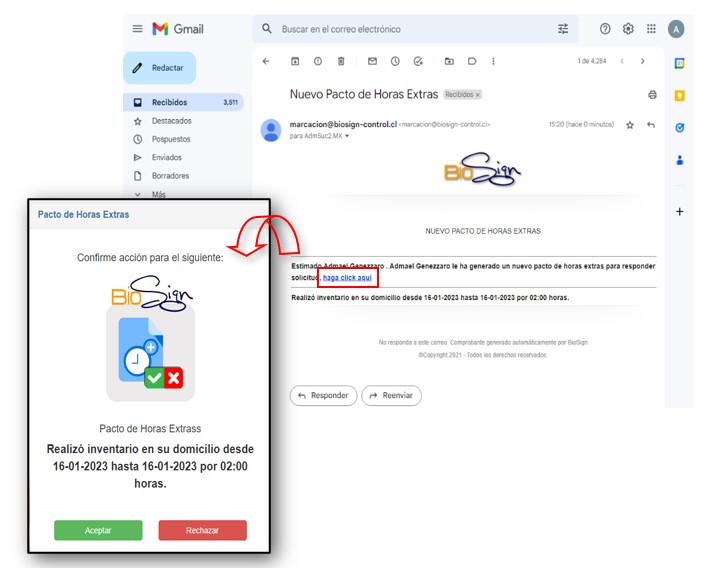Snooze this email with clock icon

[395, 61]
